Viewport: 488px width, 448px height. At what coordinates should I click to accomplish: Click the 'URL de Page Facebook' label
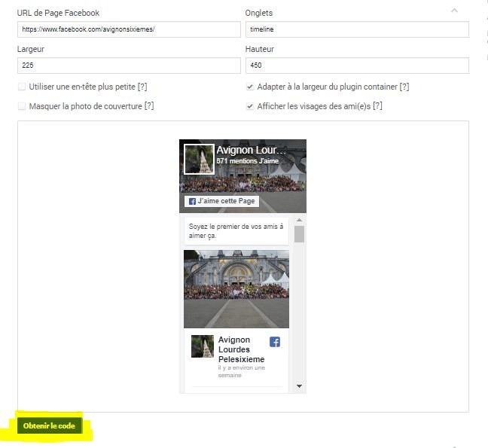pos(58,13)
